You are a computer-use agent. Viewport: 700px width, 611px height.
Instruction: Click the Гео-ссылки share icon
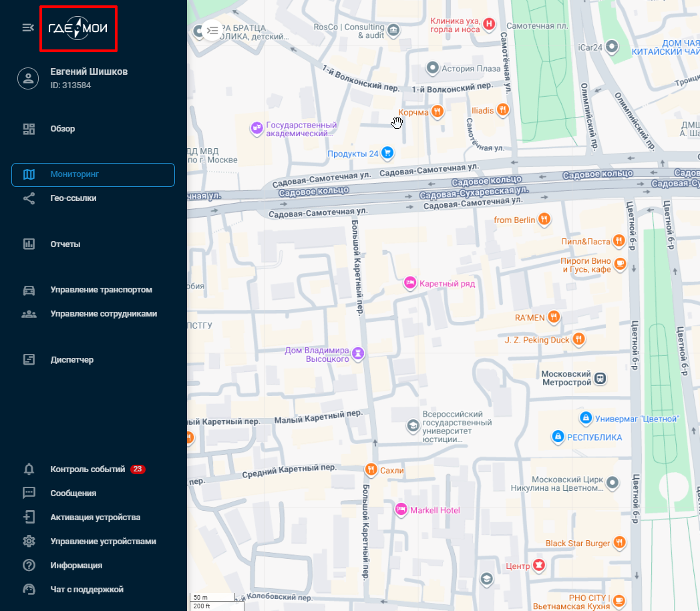29,198
